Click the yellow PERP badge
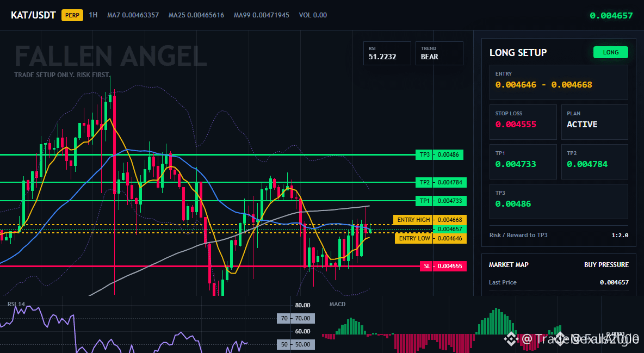The image size is (644, 353). (x=72, y=15)
